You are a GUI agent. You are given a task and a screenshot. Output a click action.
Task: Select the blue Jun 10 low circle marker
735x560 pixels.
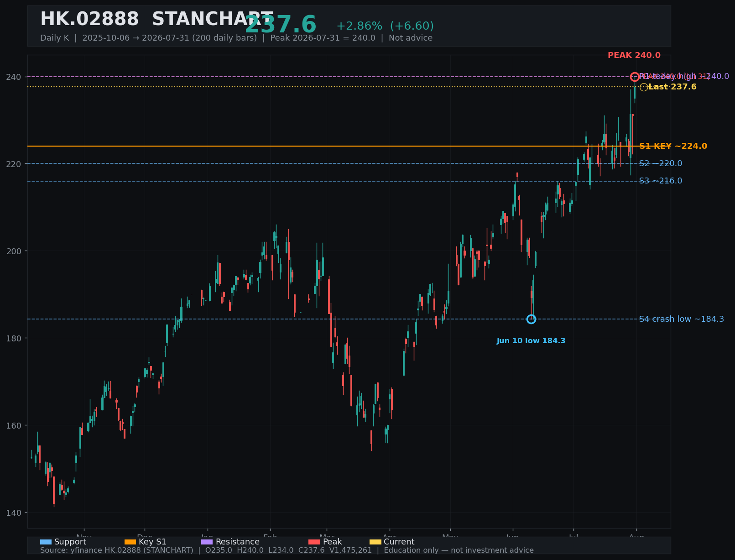(x=531, y=319)
